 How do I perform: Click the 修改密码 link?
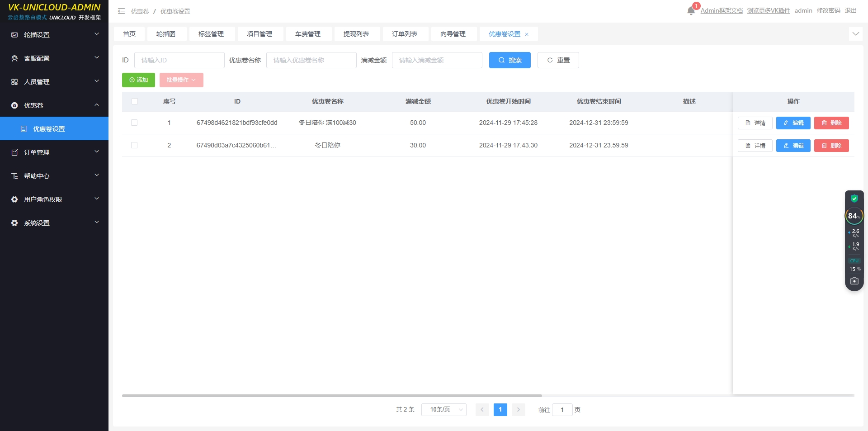pos(828,11)
